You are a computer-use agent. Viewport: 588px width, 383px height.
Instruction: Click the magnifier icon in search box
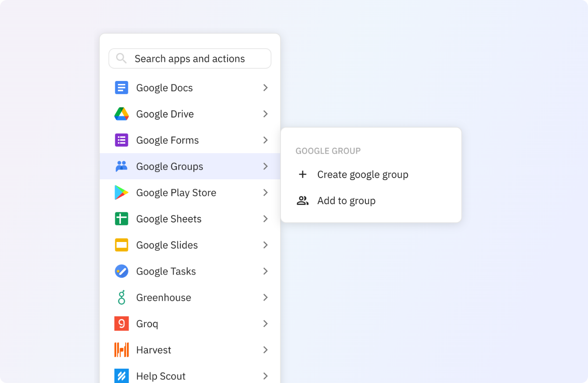121,58
